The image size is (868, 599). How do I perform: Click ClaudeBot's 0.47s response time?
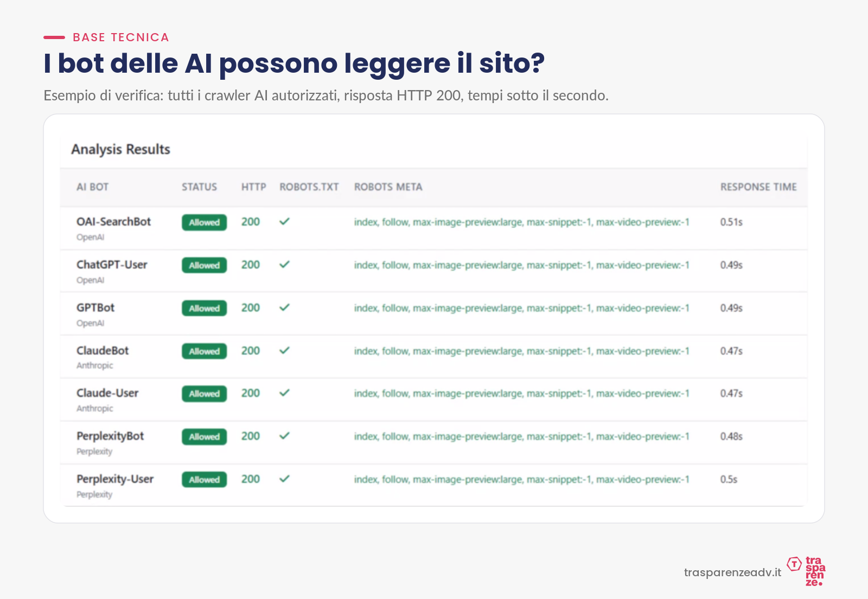point(731,351)
